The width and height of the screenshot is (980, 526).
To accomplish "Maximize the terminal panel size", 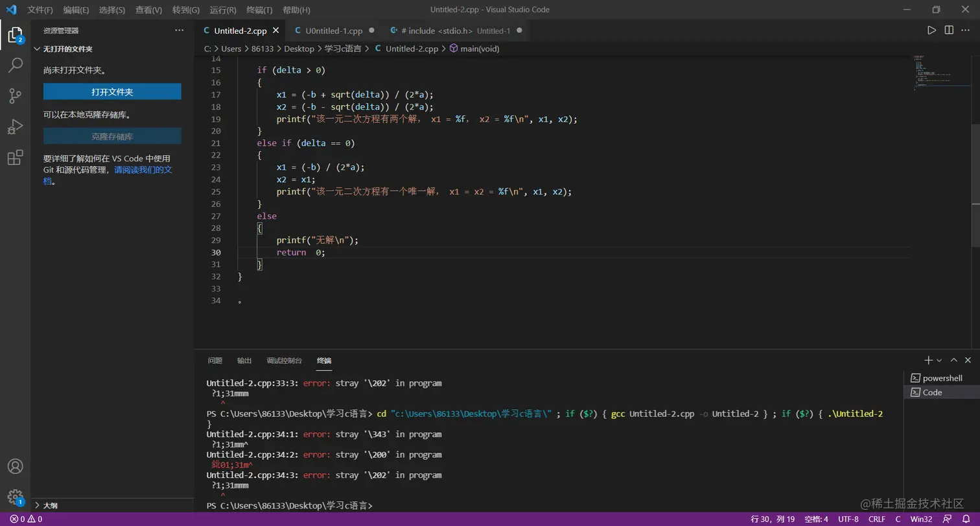I will (x=953, y=360).
